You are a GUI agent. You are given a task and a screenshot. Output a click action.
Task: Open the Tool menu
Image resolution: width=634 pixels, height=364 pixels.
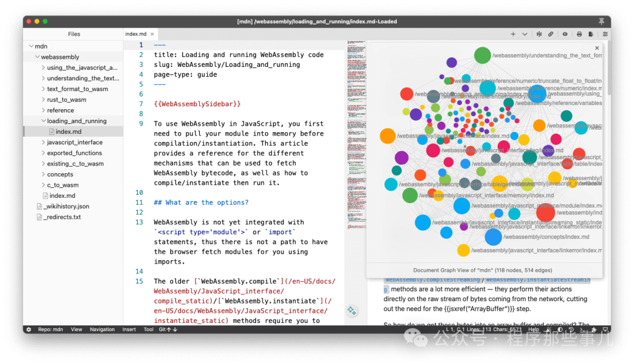(x=149, y=329)
